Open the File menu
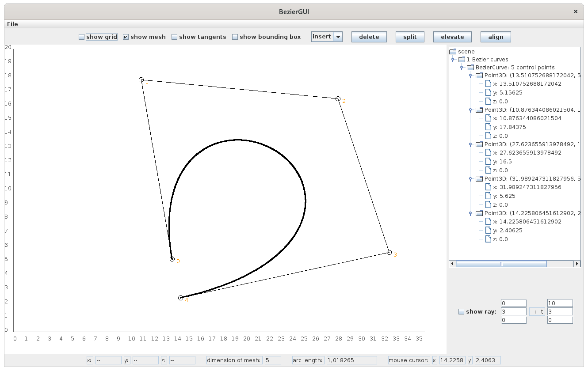 point(12,24)
